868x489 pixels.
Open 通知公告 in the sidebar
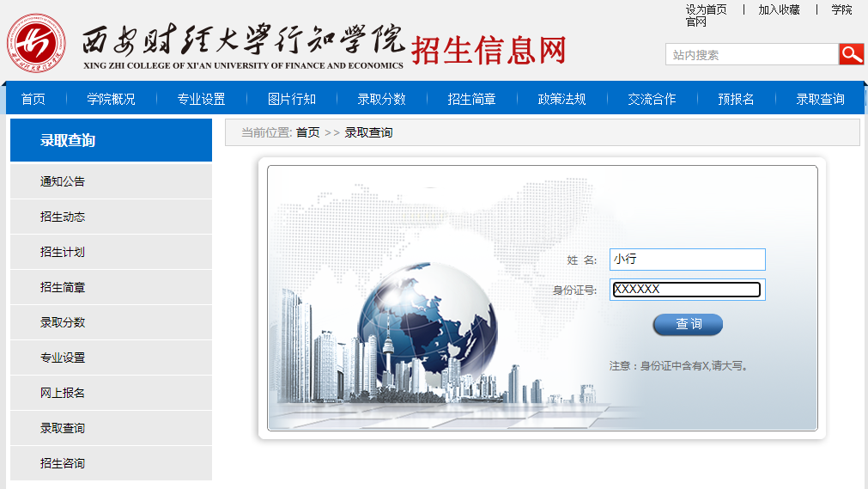pos(112,181)
